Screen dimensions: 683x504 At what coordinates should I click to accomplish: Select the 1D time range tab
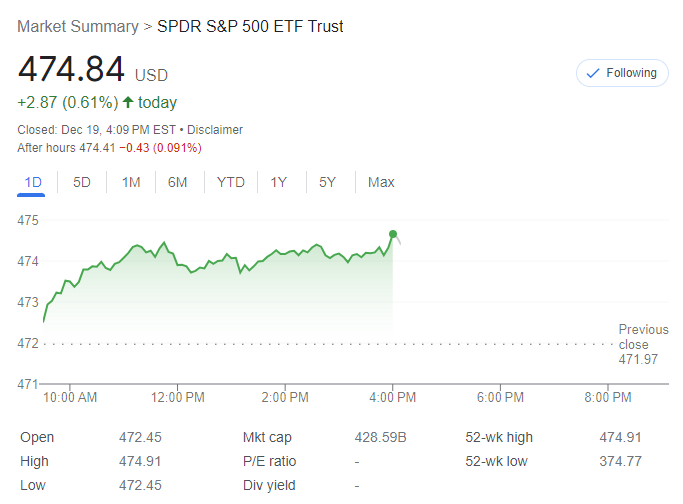click(33, 182)
